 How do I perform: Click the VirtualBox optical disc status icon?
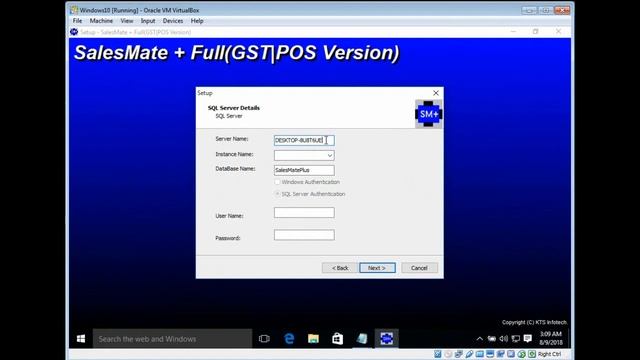(x=448, y=354)
